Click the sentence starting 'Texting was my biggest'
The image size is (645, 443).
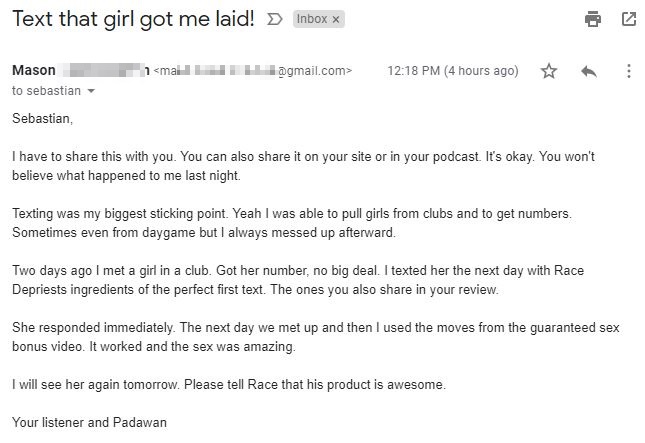(120, 214)
